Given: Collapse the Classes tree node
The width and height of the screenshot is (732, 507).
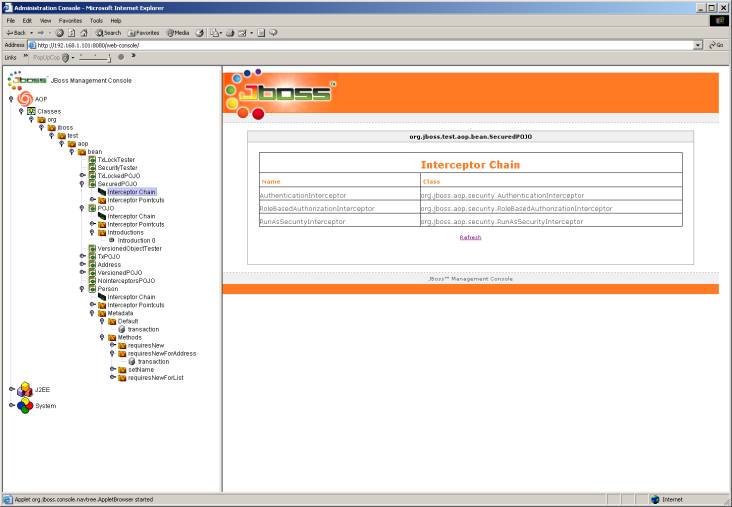Looking at the screenshot, I should coord(21,111).
